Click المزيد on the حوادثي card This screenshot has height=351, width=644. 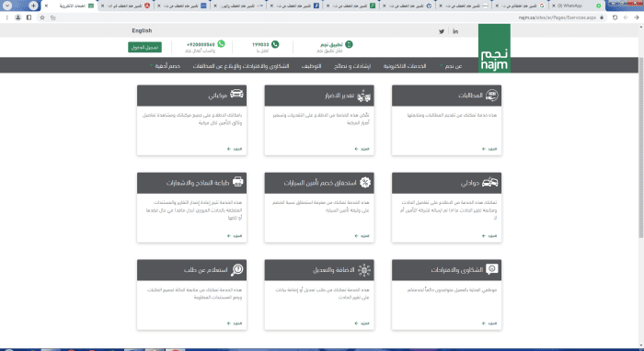(489, 236)
